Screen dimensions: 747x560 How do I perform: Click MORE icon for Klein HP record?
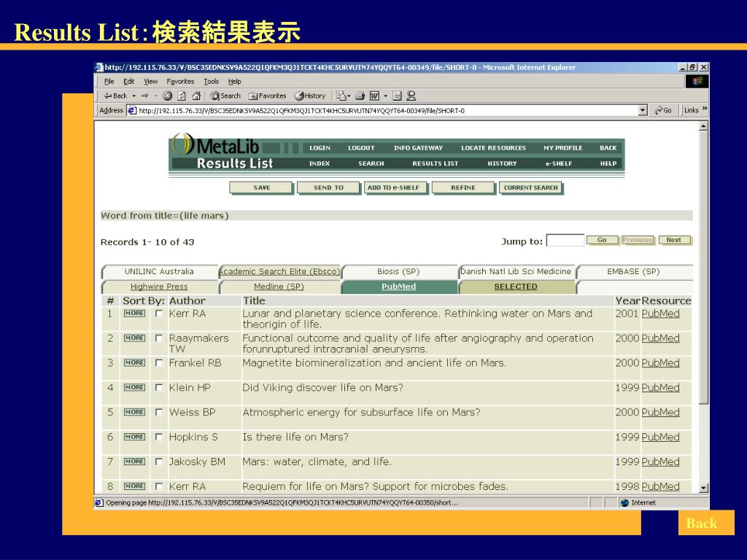click(x=134, y=388)
